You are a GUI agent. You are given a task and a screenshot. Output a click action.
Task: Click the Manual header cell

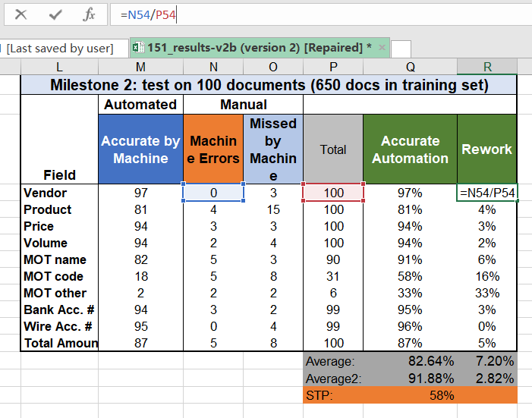244,105
